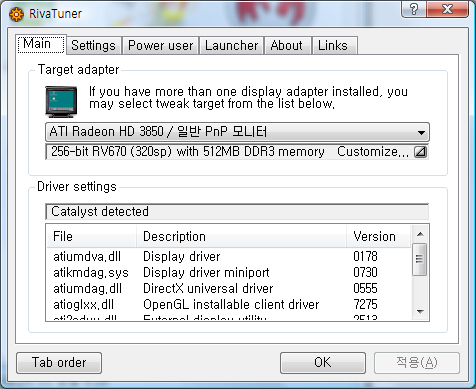Click the Customize... label
The width and height of the screenshot is (476, 389).
(x=373, y=152)
